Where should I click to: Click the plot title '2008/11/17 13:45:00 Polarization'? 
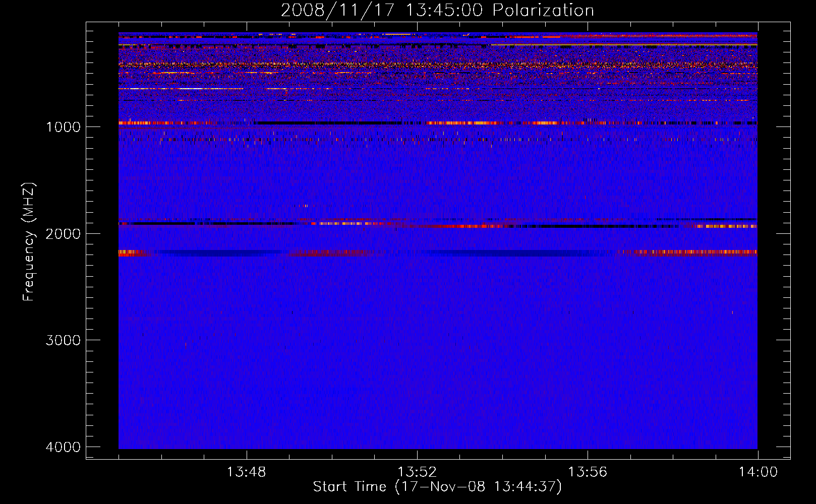coord(437,10)
